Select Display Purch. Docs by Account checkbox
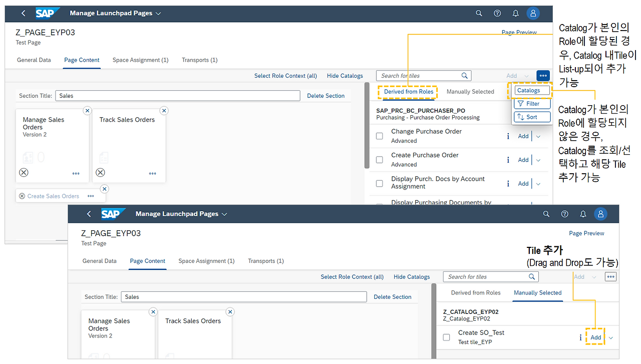The image size is (641, 364). click(x=380, y=184)
